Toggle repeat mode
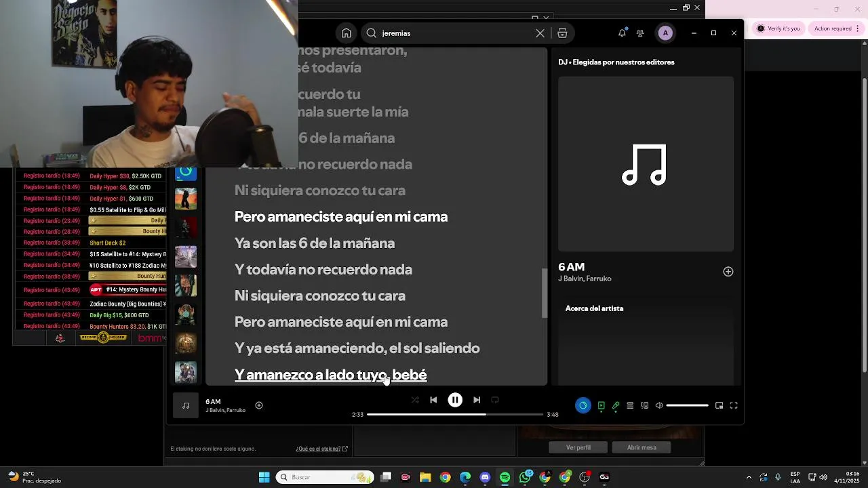This screenshot has width=868, height=488. pyautogui.click(x=495, y=400)
